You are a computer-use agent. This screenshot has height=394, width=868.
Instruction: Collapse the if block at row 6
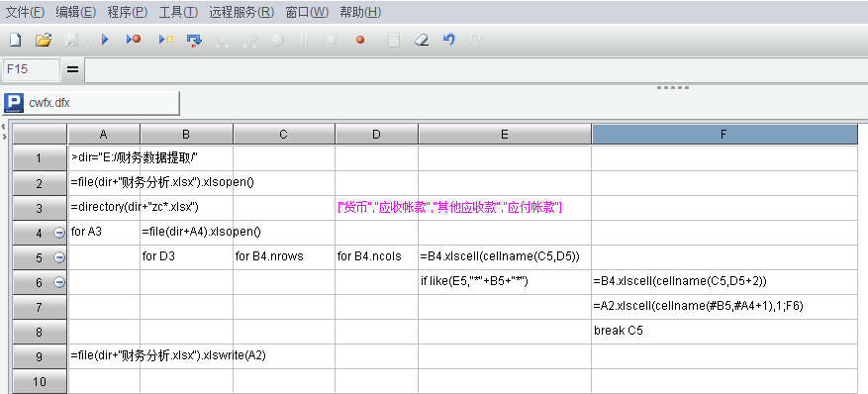point(59,282)
